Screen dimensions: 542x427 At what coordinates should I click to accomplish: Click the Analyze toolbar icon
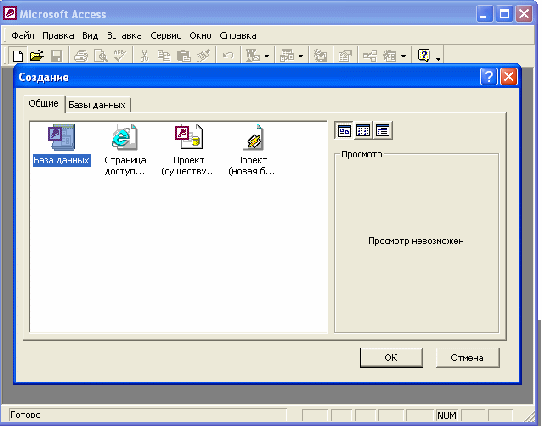point(287,56)
